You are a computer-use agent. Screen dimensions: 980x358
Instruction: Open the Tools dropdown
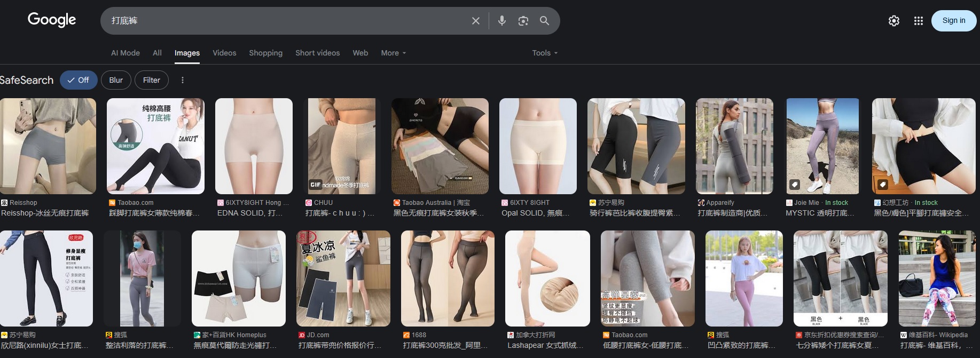point(545,53)
